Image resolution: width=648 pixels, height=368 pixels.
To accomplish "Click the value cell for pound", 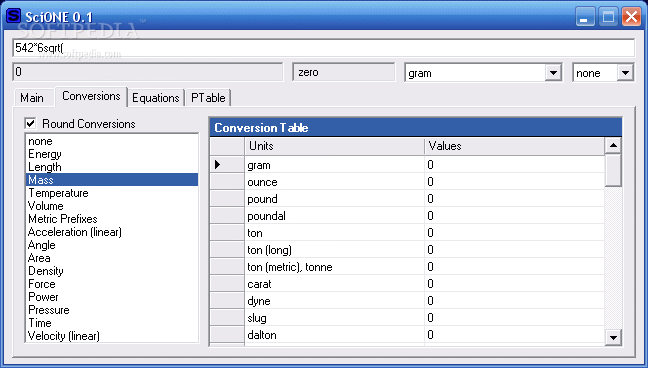I will [x=515, y=199].
